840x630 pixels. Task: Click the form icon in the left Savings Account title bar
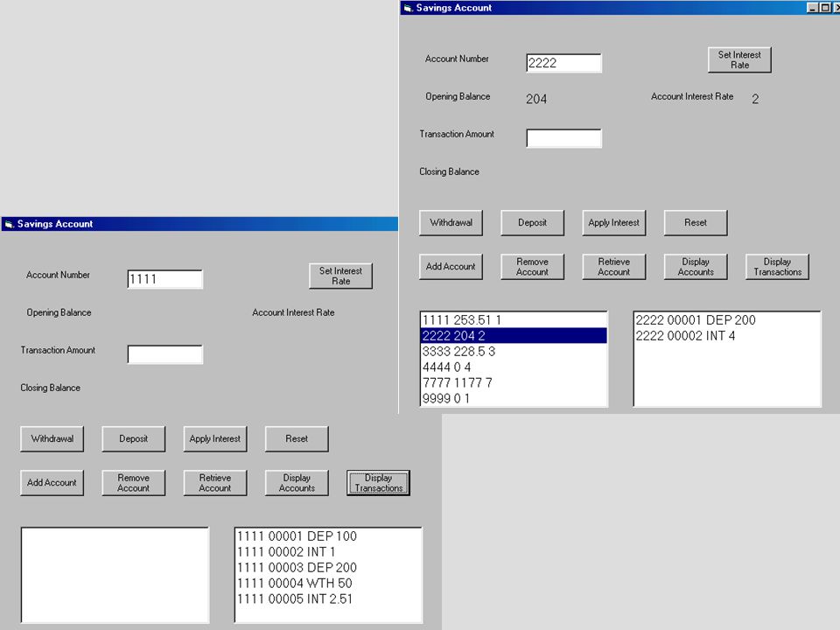(9, 224)
